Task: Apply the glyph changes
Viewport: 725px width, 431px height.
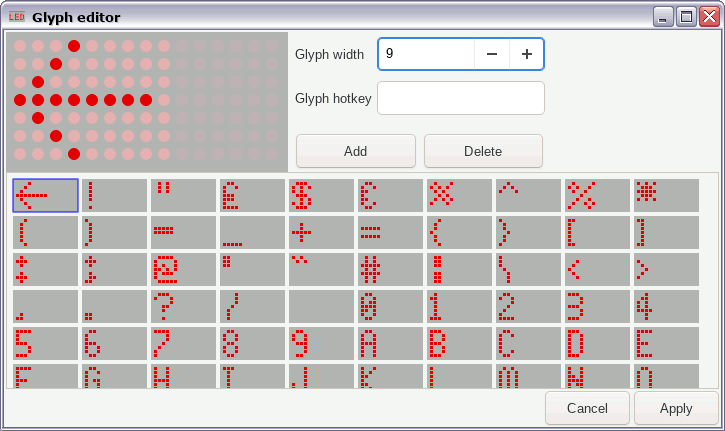Action: point(676,408)
